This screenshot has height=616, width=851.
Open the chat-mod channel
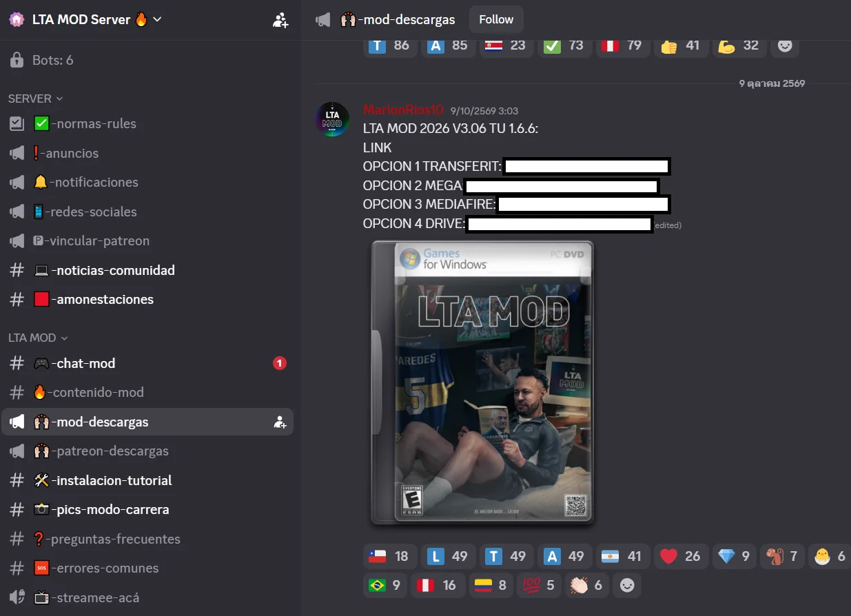pos(147,363)
